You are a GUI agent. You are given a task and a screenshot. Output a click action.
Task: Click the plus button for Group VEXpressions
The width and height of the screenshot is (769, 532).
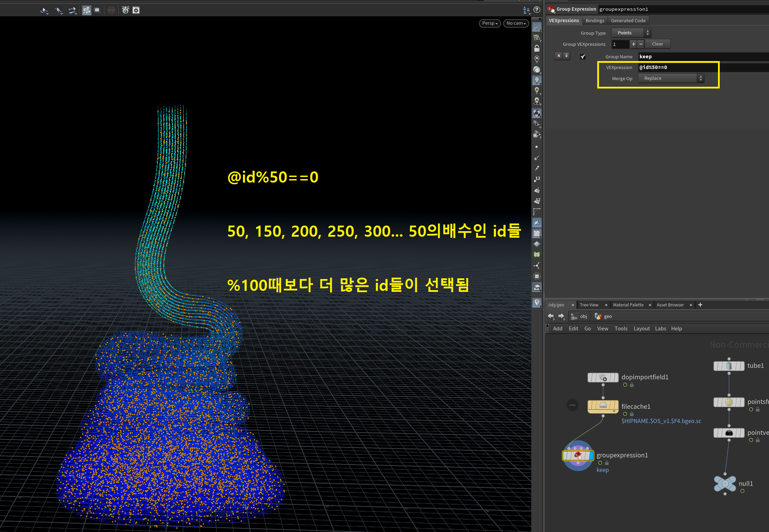point(633,44)
